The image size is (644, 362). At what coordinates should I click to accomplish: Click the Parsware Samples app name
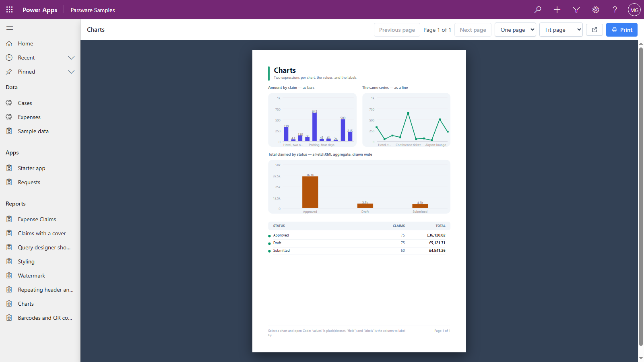tap(93, 10)
